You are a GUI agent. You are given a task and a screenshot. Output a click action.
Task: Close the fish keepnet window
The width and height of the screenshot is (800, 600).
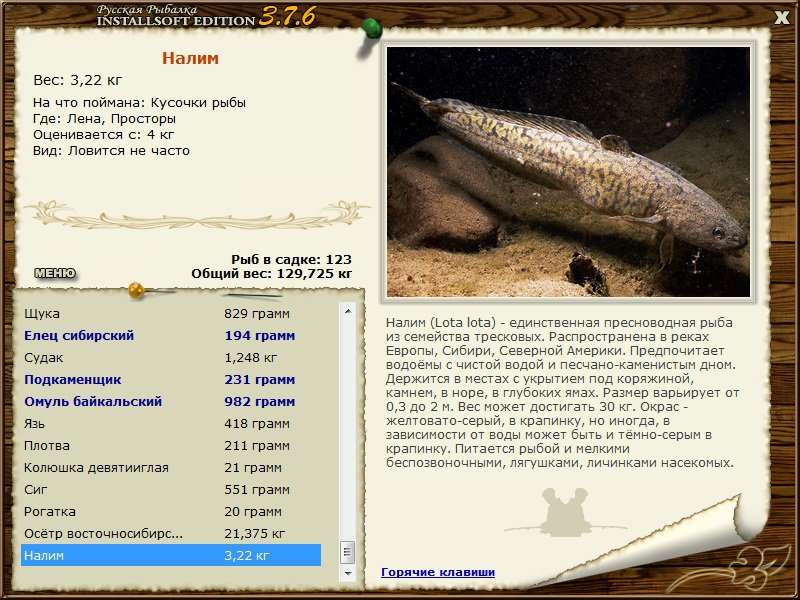pyautogui.click(x=781, y=17)
